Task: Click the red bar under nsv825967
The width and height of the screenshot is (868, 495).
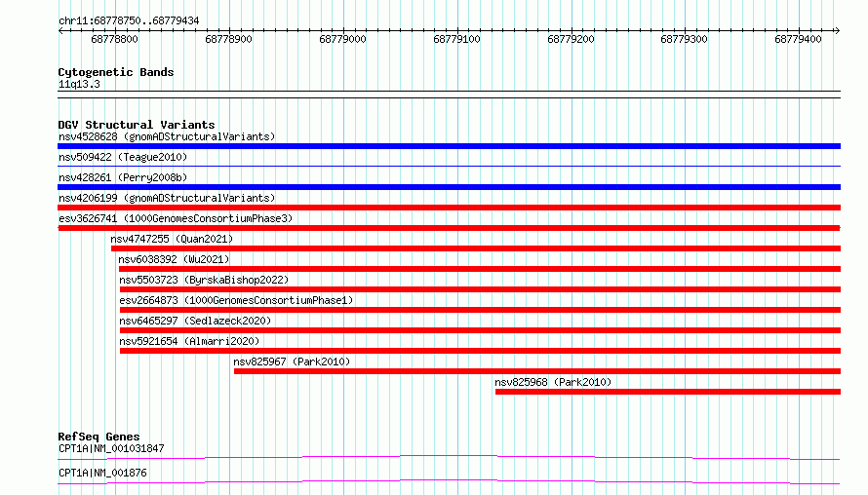Action: (537, 371)
